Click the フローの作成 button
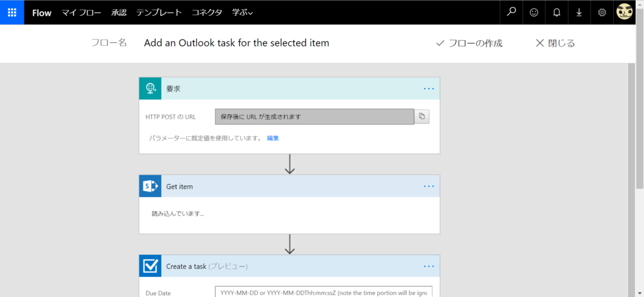 click(x=469, y=43)
